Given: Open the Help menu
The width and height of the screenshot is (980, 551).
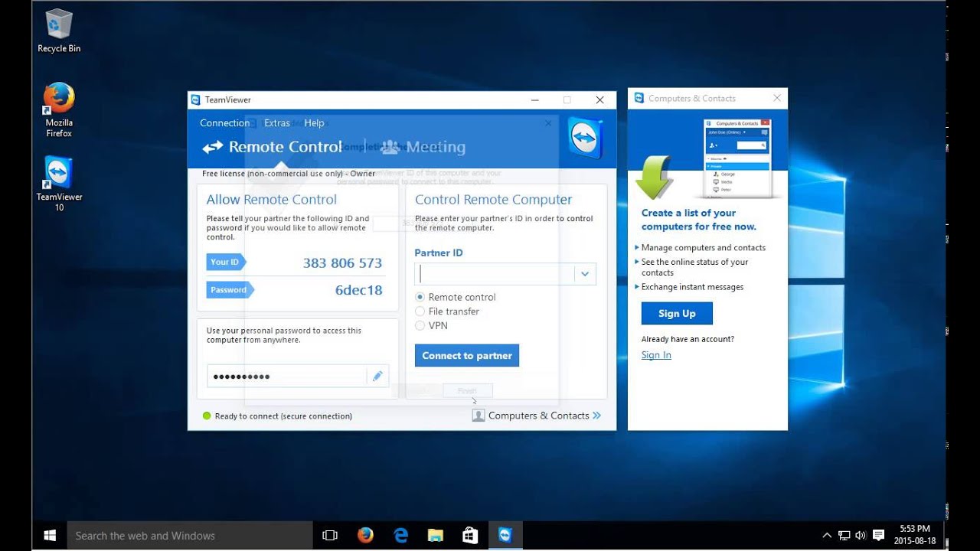Looking at the screenshot, I should pyautogui.click(x=314, y=122).
